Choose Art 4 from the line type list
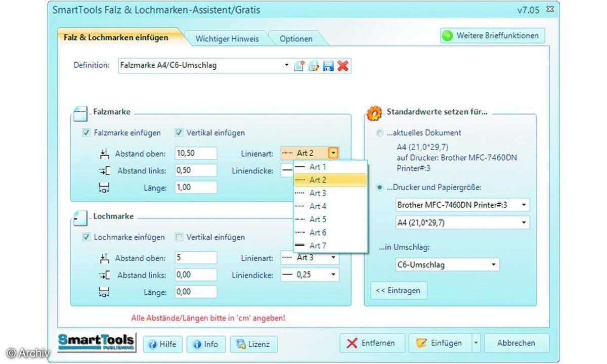Screen dimensions: 607x364 [x=330, y=206]
